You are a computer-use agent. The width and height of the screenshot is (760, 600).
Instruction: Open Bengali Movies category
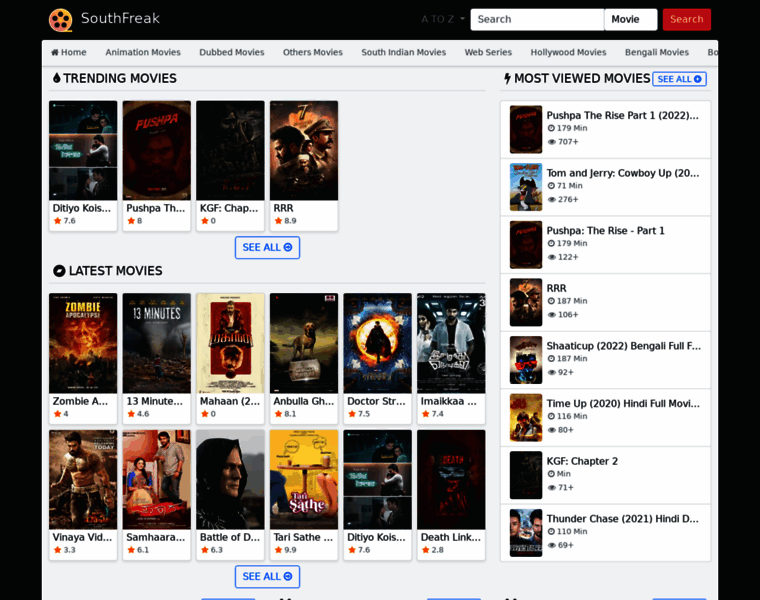tap(657, 52)
